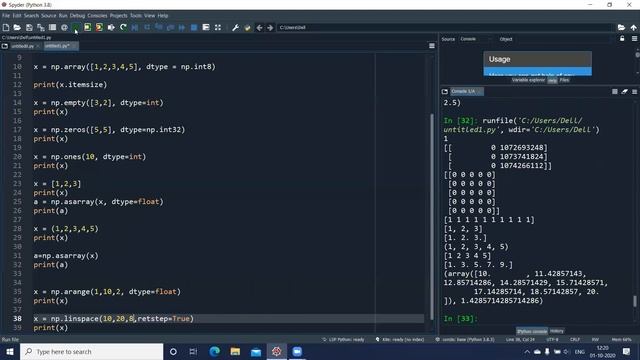Open the Tools menu
Screen dimensions: 640x360
(136, 16)
